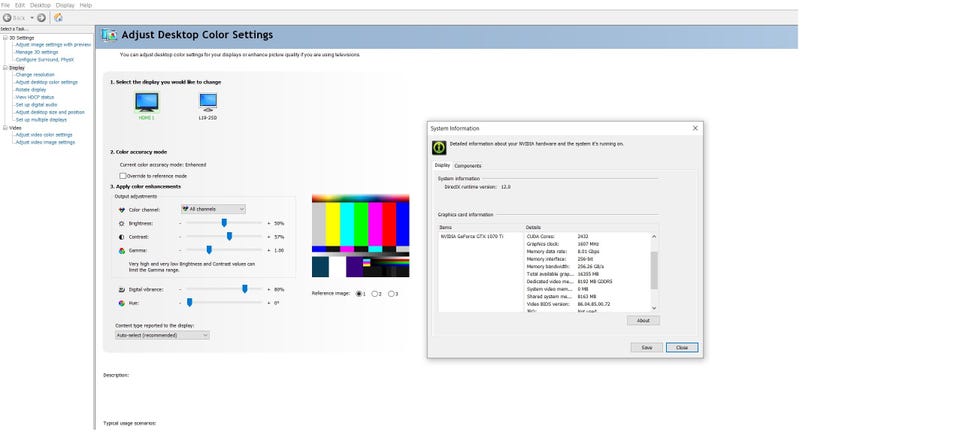The width and height of the screenshot is (960, 444).
Task: Click the Contrast half-circle icon
Action: [122, 237]
